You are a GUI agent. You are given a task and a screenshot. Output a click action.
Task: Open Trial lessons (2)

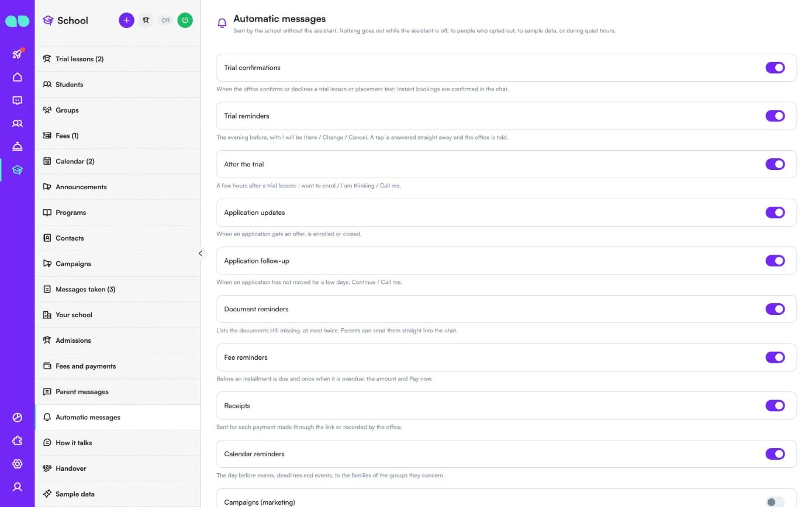(118, 59)
